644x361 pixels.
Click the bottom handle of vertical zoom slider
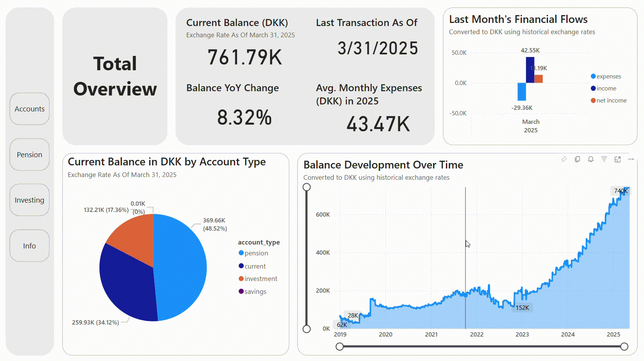pos(306,329)
